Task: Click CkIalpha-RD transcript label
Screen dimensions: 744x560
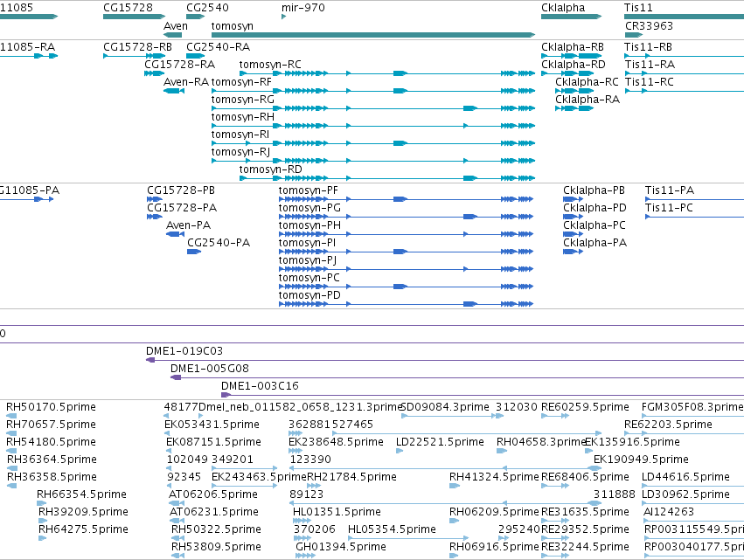Action: coord(574,65)
